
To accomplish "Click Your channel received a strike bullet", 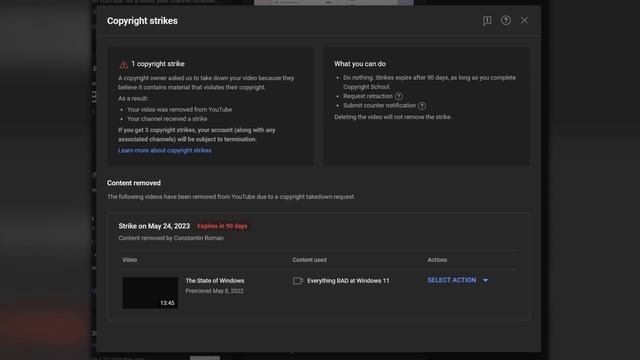I will (x=167, y=119).
